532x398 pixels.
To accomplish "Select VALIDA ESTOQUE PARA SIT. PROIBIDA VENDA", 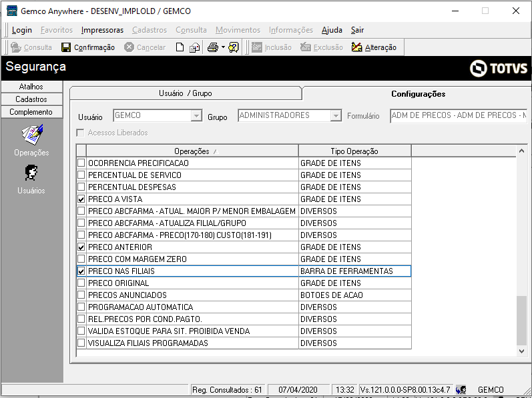I will point(169,331).
